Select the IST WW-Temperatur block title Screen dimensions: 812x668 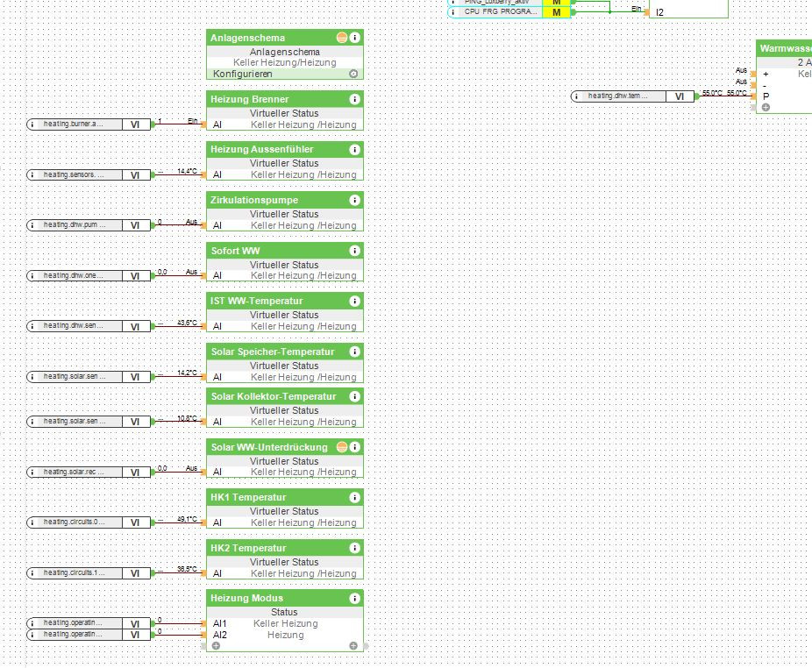click(x=256, y=301)
